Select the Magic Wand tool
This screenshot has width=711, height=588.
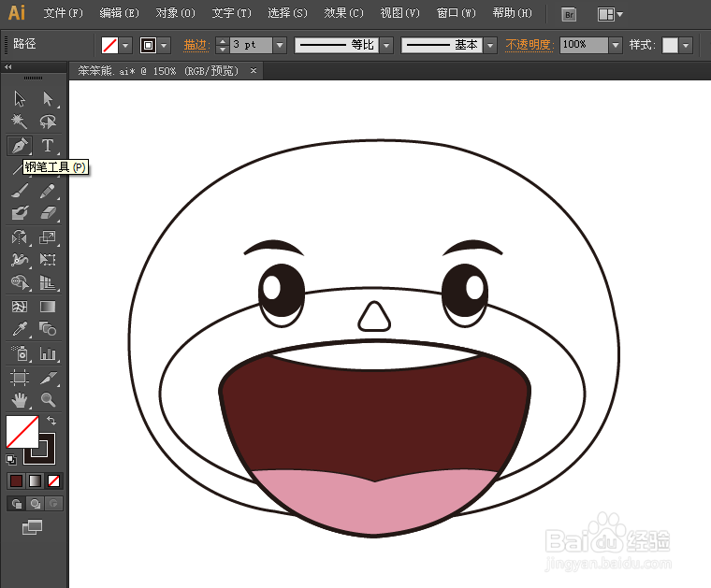click(x=20, y=121)
